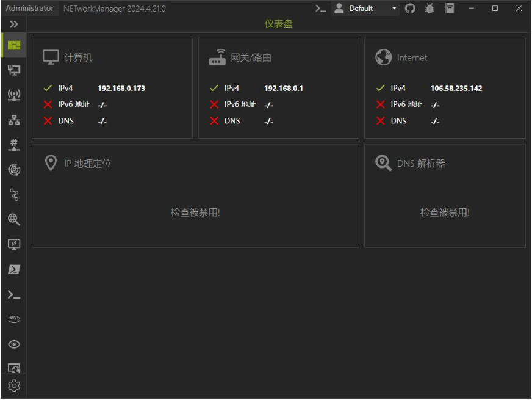
Task: Minimize the NETworkManager window
Action: (471, 9)
